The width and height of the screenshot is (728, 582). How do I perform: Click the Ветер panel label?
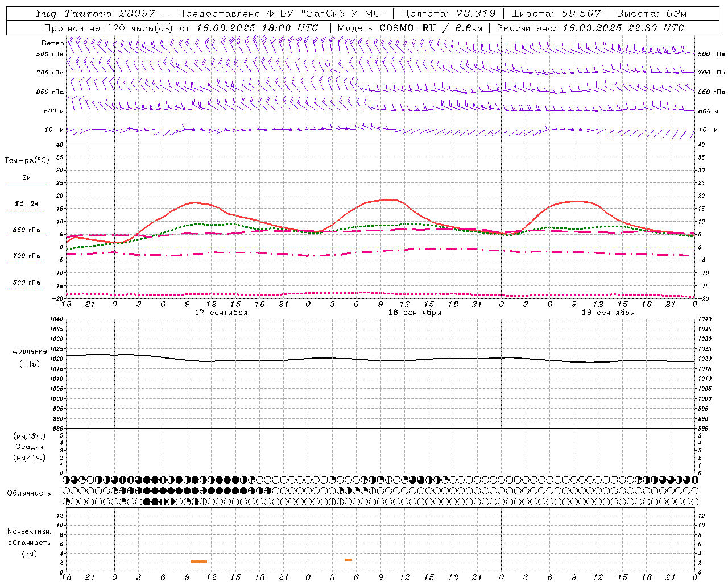coord(52,43)
